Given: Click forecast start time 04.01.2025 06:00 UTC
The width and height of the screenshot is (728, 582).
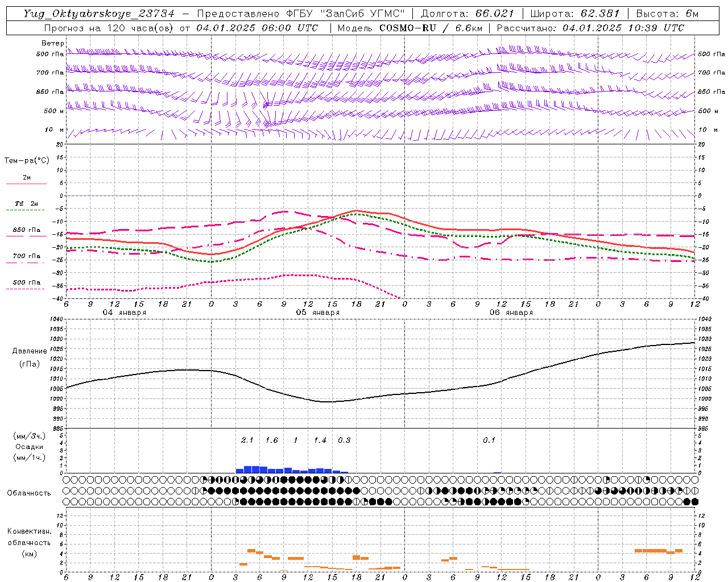Looking at the screenshot, I should [x=257, y=28].
